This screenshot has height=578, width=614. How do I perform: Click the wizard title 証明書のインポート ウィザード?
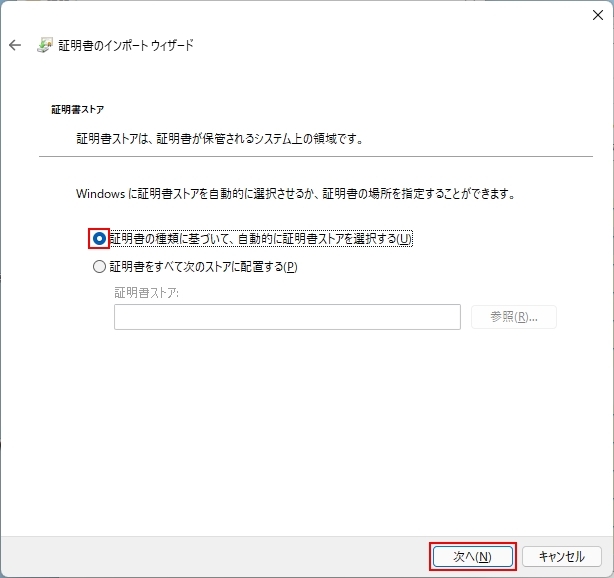(126, 46)
